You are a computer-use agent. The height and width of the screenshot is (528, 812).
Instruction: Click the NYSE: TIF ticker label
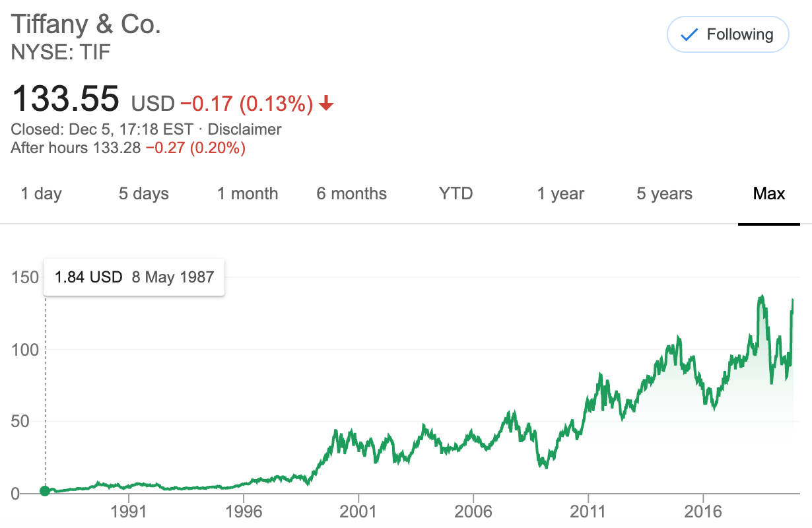tap(60, 52)
